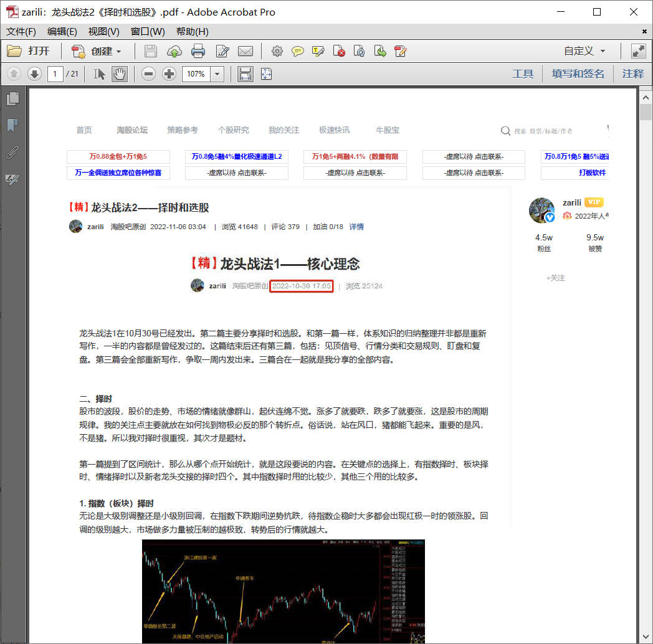Open the Customize (自定义) dropdown
Image resolution: width=653 pixels, height=644 pixels.
[584, 51]
